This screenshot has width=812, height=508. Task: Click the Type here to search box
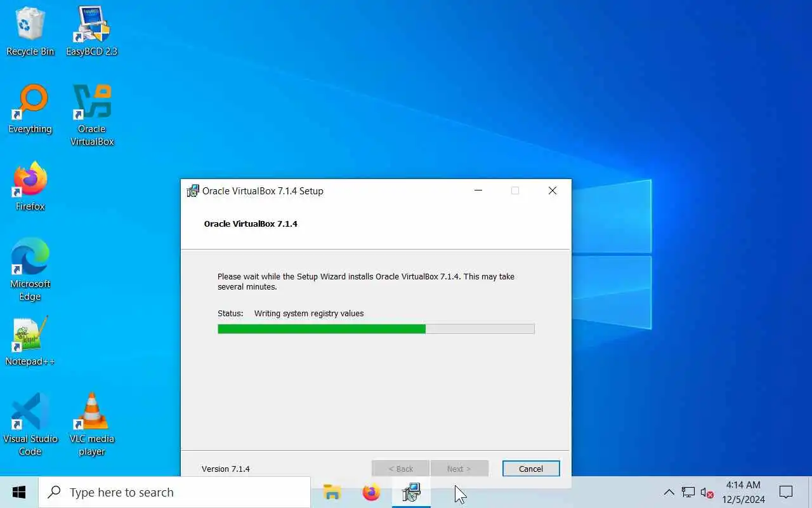click(174, 492)
